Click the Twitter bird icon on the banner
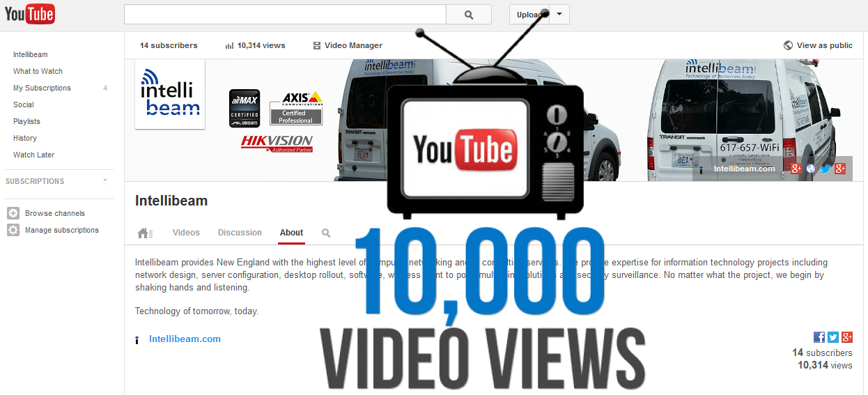Viewport: 868px width, 395px height. point(826,169)
